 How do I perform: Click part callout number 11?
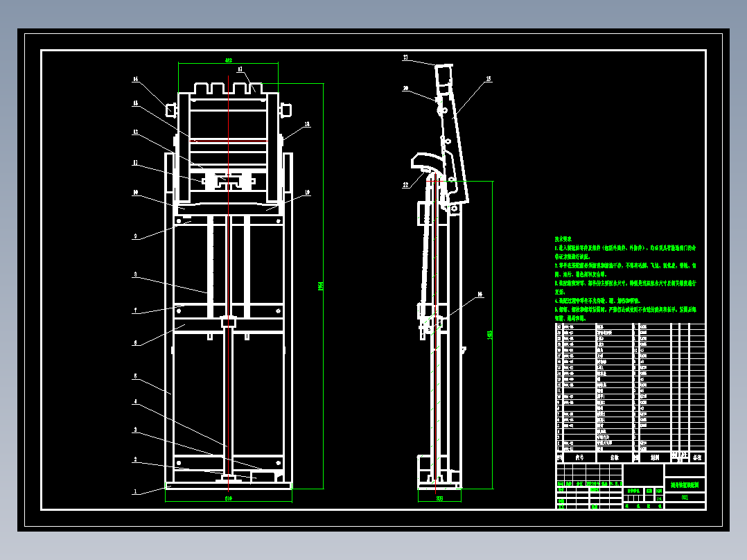[135, 163]
